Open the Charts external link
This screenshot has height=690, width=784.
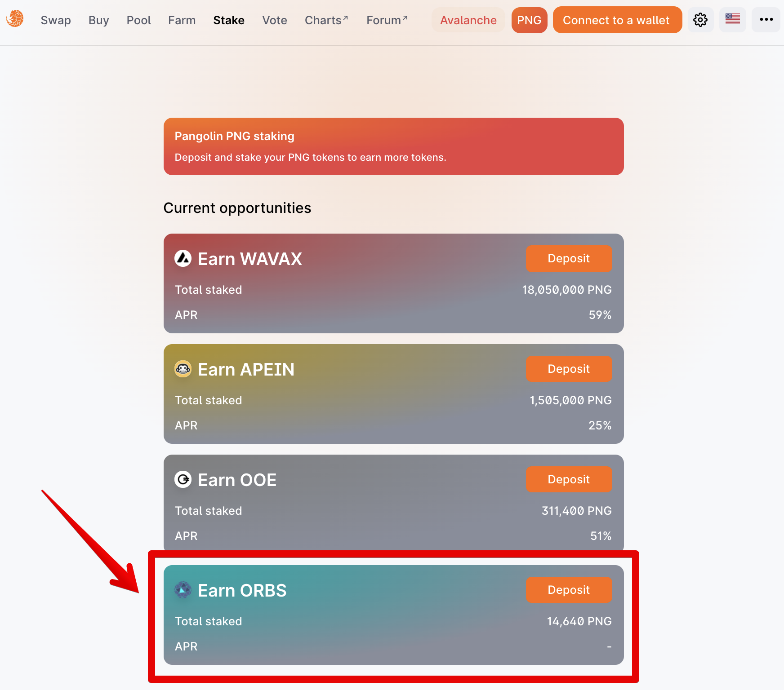pos(326,20)
